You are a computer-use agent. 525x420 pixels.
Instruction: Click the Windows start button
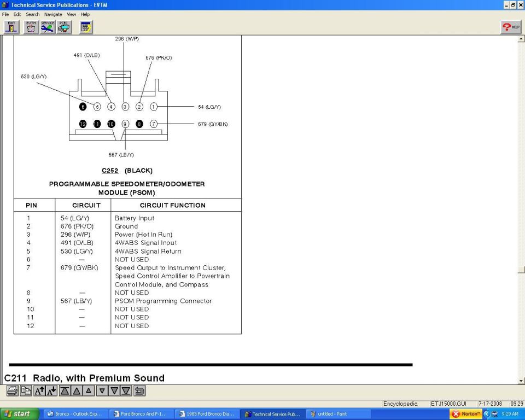(x=19, y=414)
